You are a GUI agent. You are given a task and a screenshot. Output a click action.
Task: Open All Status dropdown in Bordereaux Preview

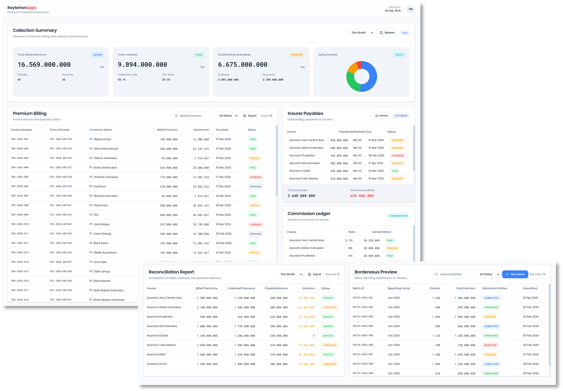click(x=488, y=274)
